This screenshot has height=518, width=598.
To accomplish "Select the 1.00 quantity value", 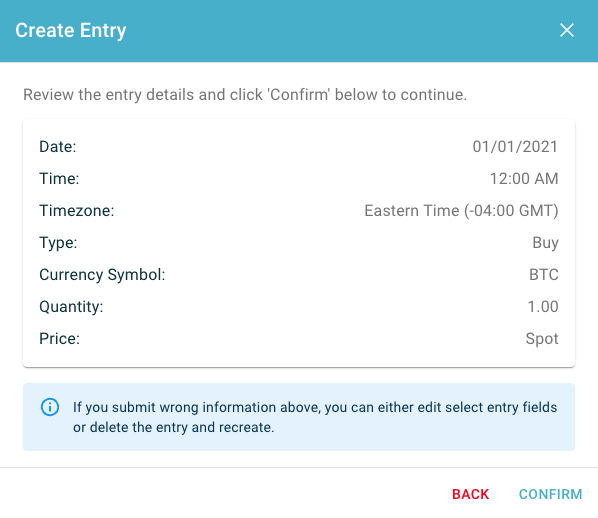I will click(543, 307).
